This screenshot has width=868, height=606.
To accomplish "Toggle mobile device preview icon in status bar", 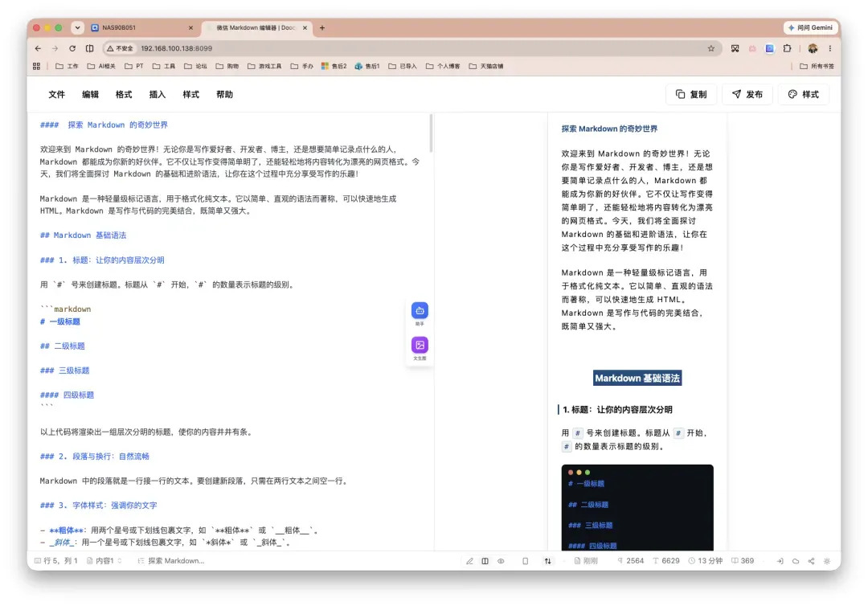I will click(526, 561).
